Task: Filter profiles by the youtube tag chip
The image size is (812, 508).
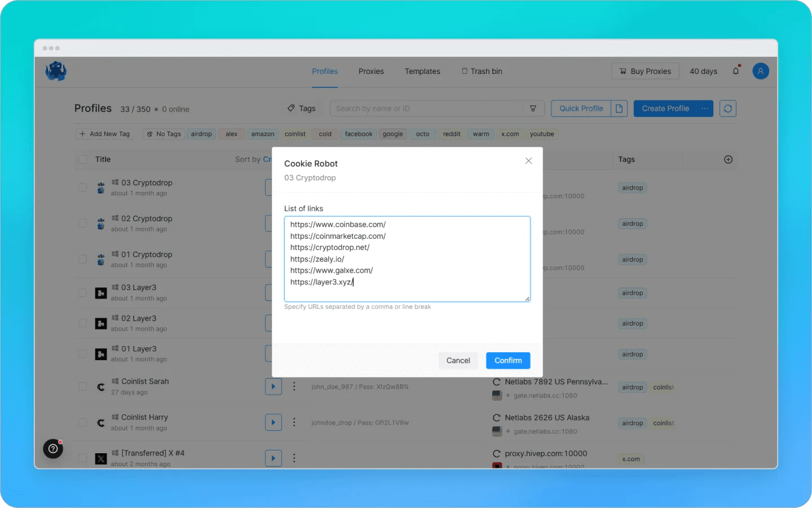Action: 542,134
